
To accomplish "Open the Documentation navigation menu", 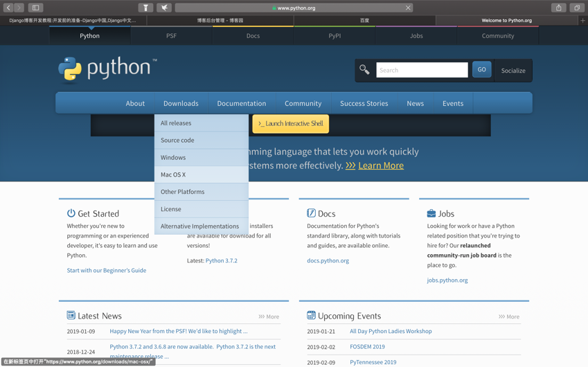I will (241, 103).
